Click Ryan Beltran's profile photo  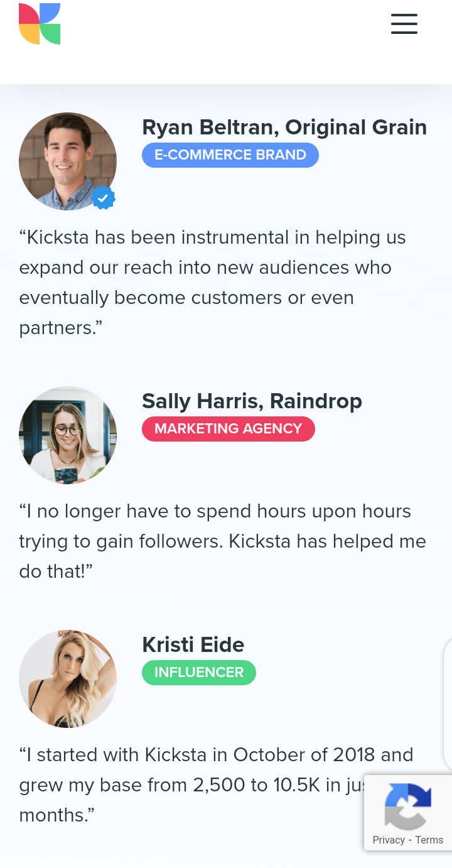[66, 160]
